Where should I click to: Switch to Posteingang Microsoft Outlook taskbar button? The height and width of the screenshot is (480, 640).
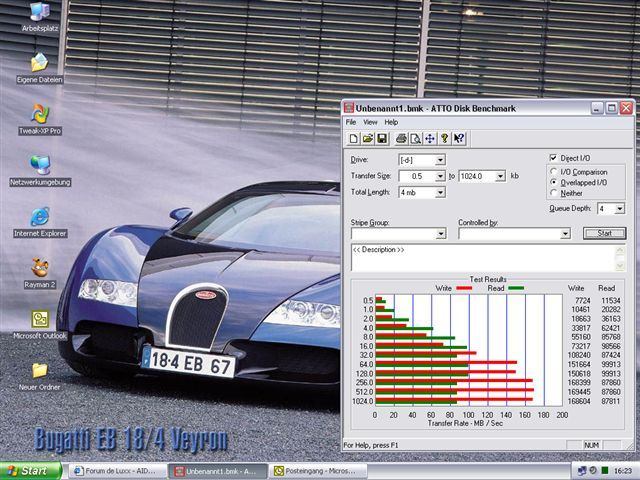(x=319, y=471)
